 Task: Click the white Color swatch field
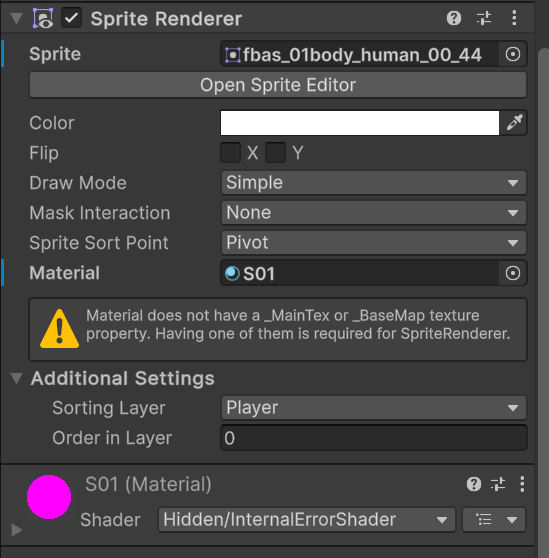click(360, 123)
